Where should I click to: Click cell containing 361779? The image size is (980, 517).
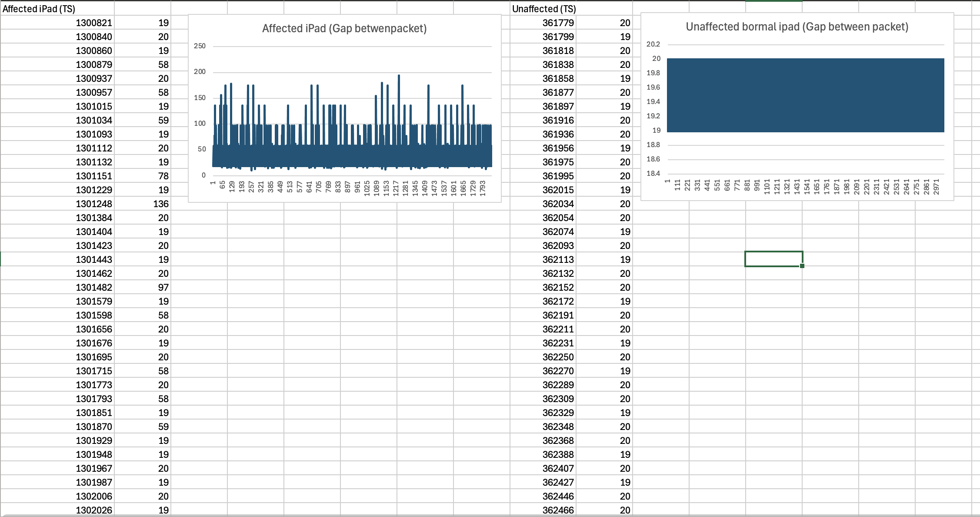[558, 23]
